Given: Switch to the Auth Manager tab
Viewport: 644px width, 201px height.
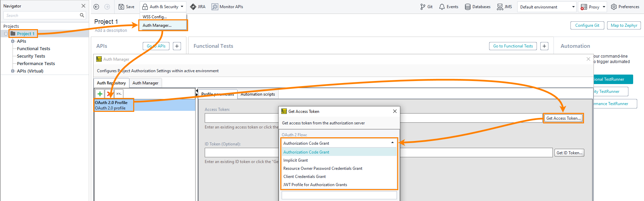Looking at the screenshot, I should coord(145,83).
